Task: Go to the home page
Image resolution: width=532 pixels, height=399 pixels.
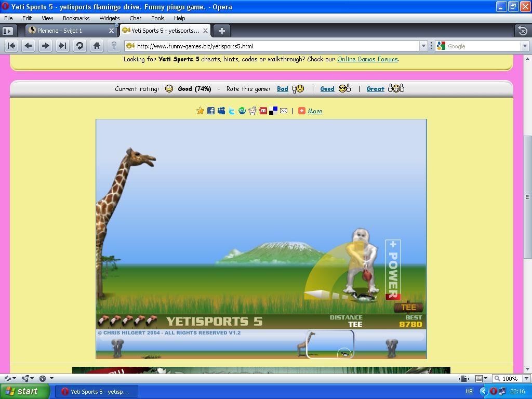Action: coord(97,46)
